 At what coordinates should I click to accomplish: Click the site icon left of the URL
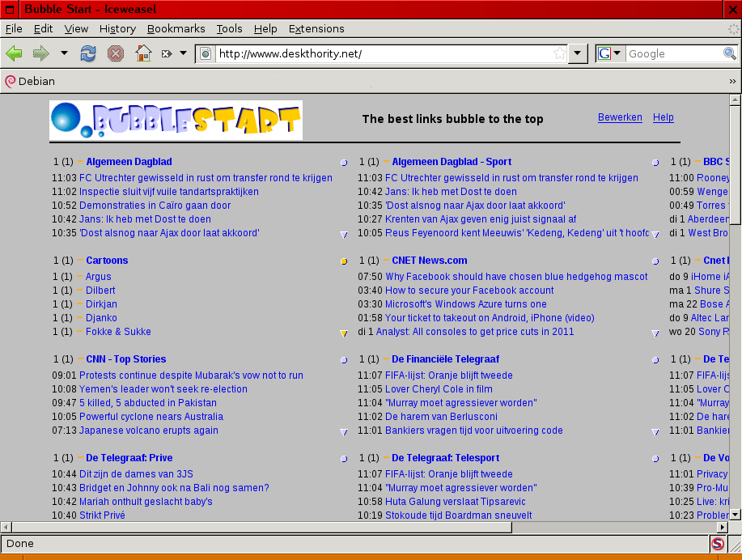pos(205,53)
